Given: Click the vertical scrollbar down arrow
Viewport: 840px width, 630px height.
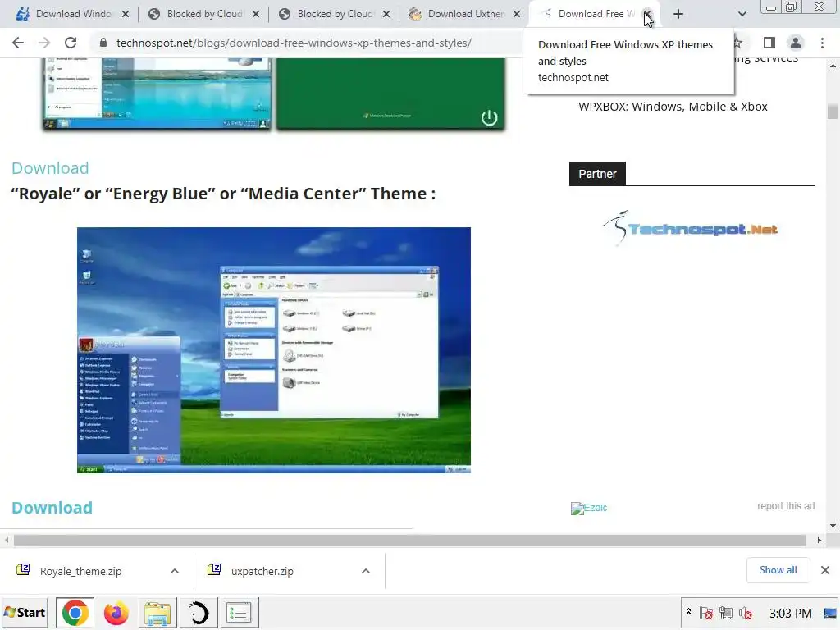Looking at the screenshot, I should coord(833,526).
